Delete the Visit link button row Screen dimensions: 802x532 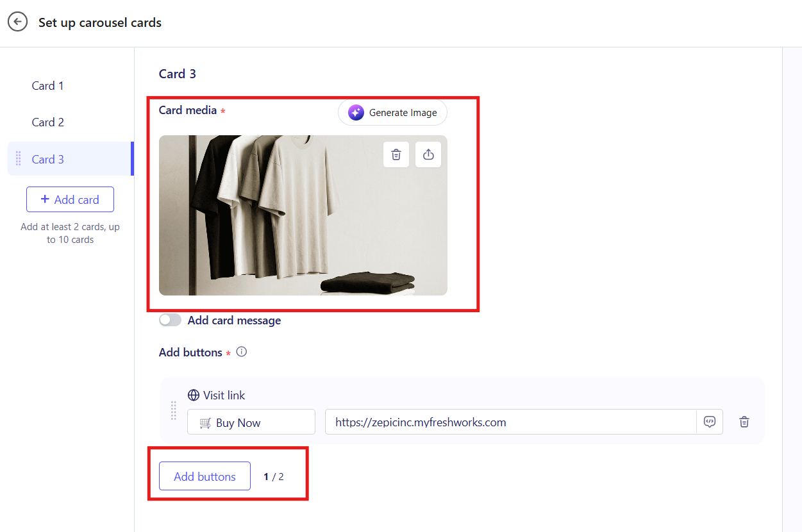point(744,422)
